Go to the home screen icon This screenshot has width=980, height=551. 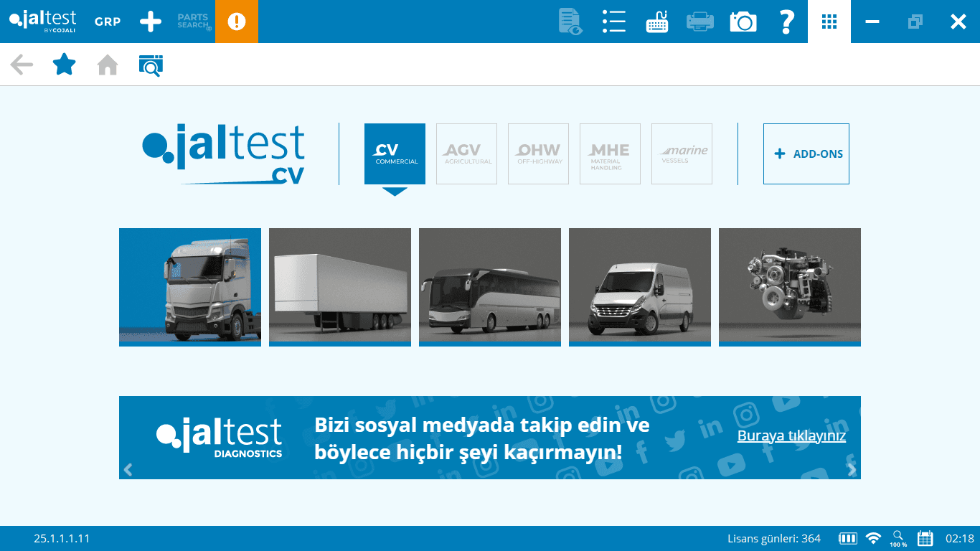(107, 64)
